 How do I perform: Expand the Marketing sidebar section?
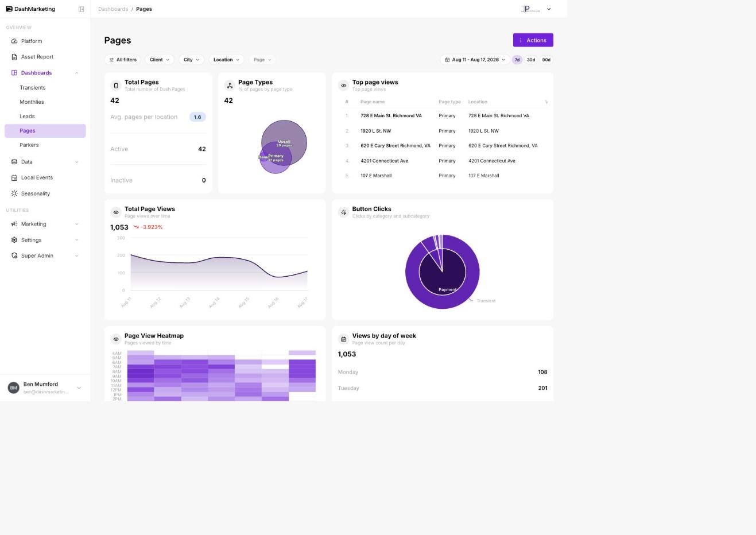point(45,224)
